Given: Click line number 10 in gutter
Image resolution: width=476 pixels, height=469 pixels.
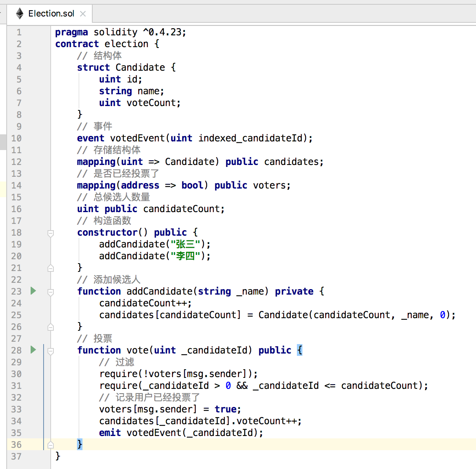Looking at the screenshot, I should coord(16,138).
